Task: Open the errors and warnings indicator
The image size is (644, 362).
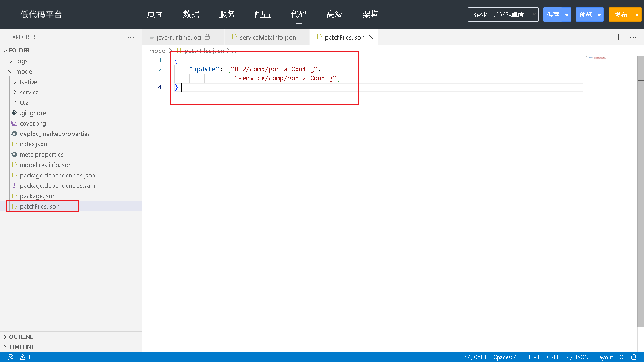Action: tap(19, 357)
